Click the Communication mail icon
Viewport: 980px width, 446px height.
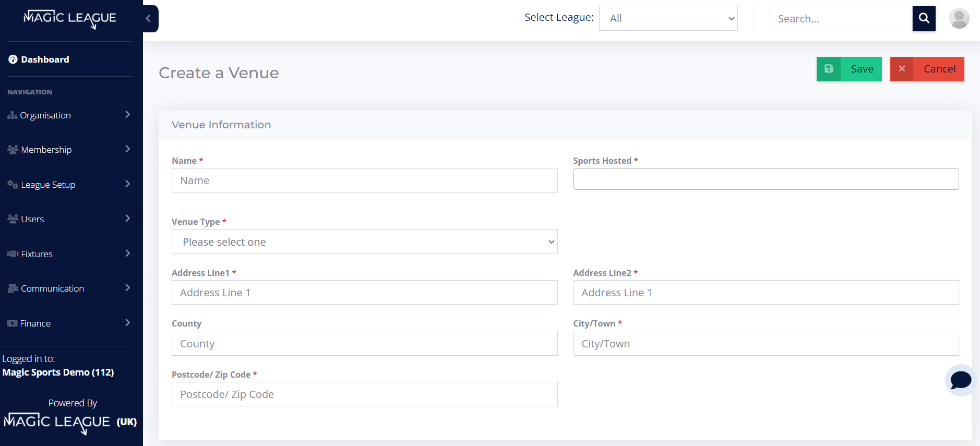[x=13, y=288]
